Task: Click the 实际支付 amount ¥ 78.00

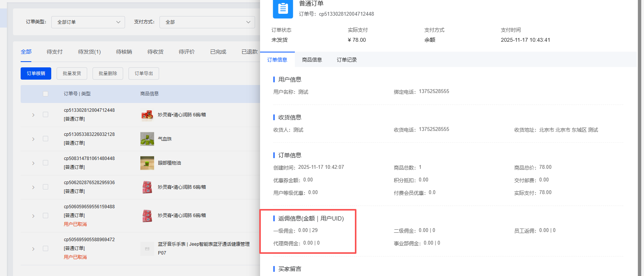Action: tap(357, 40)
